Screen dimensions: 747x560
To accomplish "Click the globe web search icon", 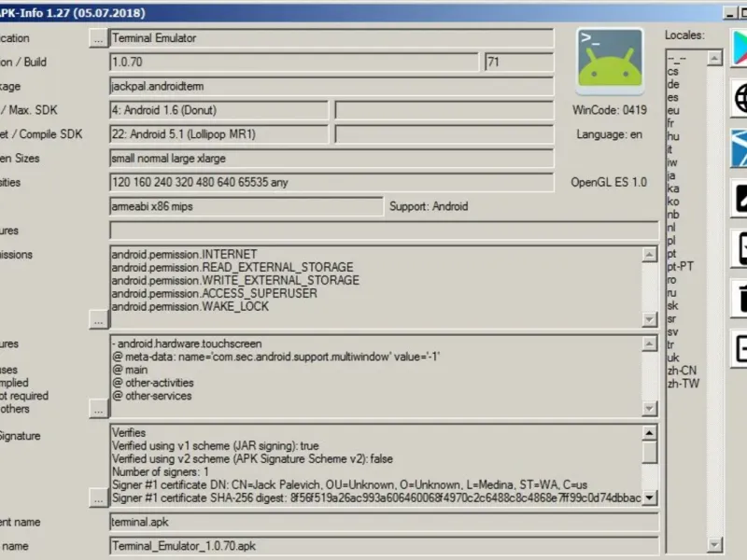I will [739, 99].
